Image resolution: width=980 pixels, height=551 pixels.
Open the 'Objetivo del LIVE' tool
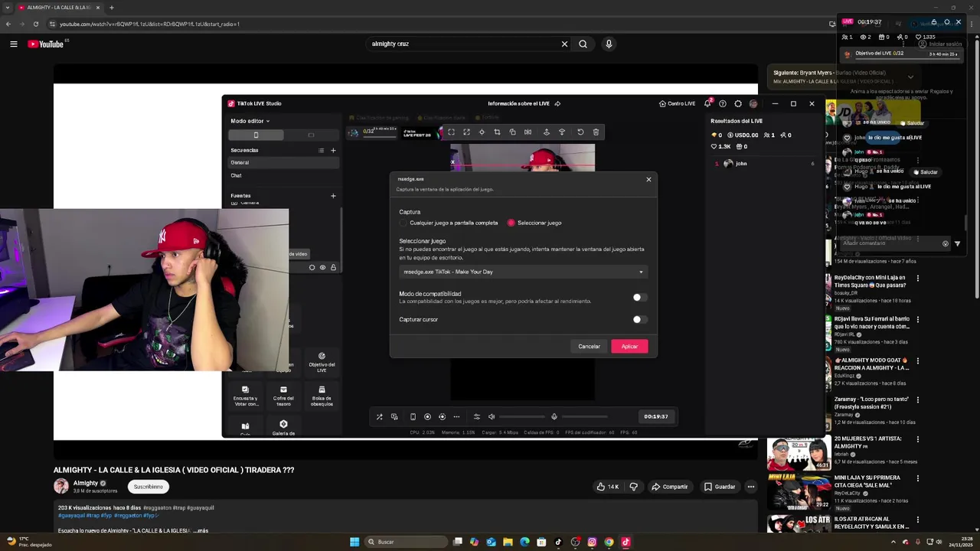[x=322, y=362]
